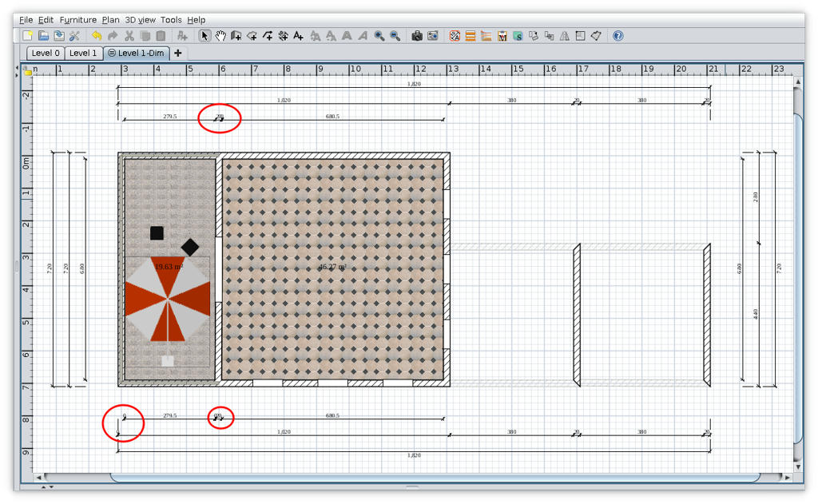Activate the Pan hand tool

pos(220,36)
